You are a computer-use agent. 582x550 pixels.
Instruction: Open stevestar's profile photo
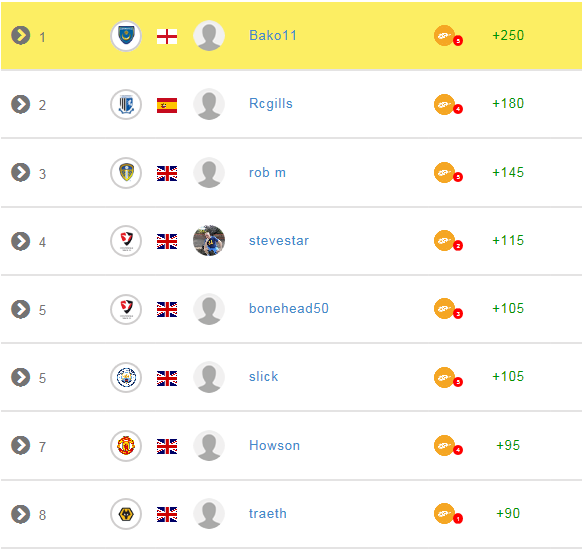[x=209, y=240]
